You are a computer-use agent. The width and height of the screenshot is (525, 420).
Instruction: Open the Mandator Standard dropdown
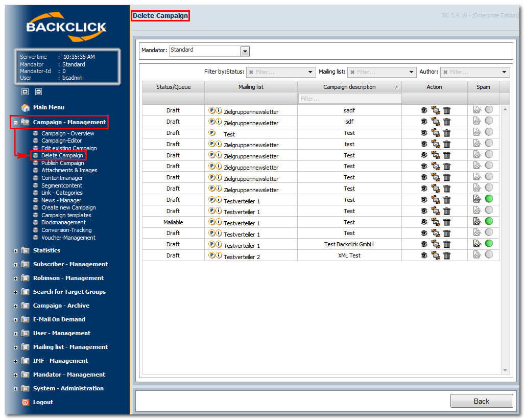click(245, 51)
